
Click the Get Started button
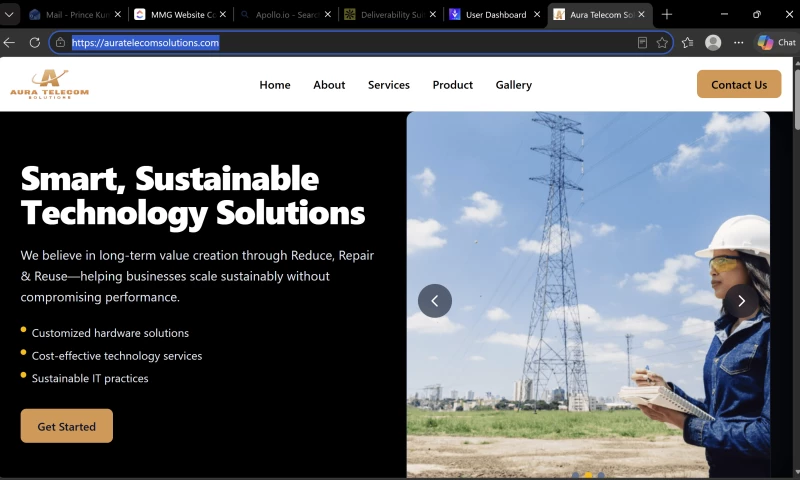(66, 426)
